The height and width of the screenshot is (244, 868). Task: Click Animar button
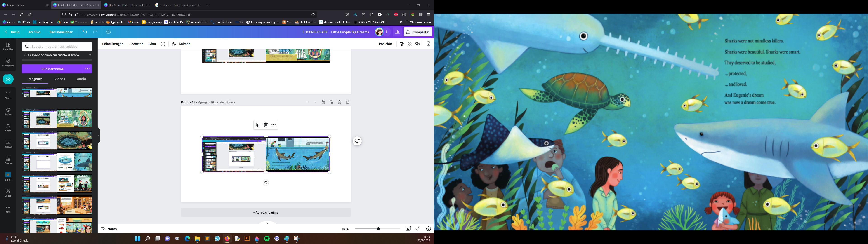pyautogui.click(x=181, y=44)
